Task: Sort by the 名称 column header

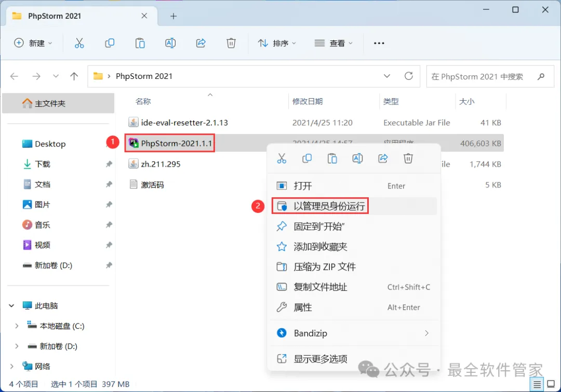Action: pos(143,102)
